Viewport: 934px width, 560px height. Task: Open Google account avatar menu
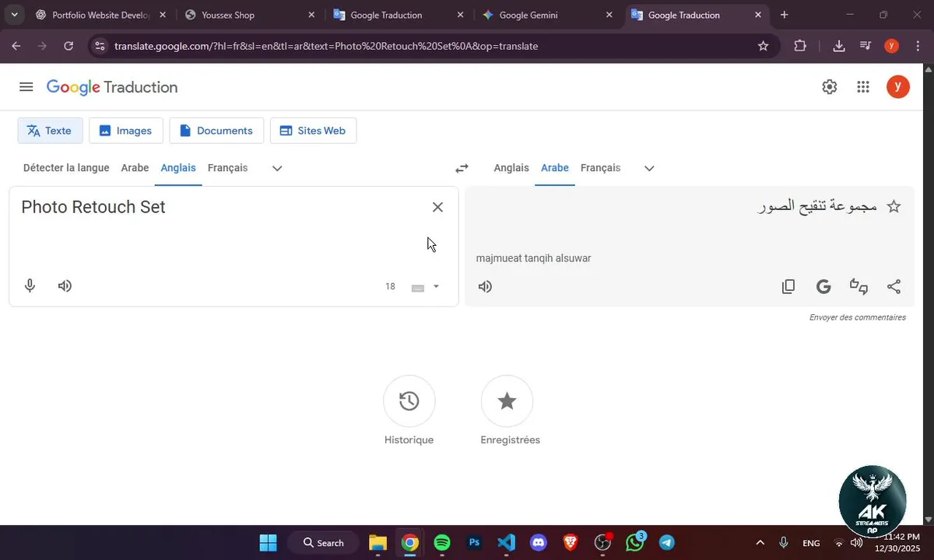(898, 87)
